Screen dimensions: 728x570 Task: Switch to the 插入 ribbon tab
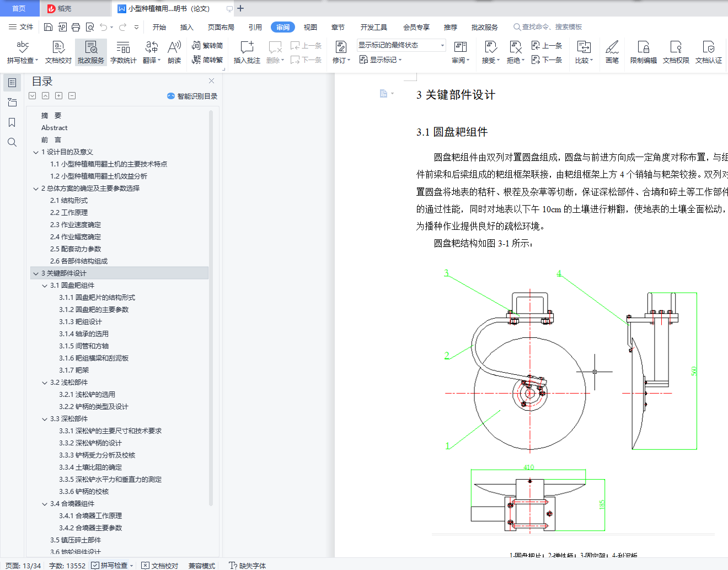[187, 27]
